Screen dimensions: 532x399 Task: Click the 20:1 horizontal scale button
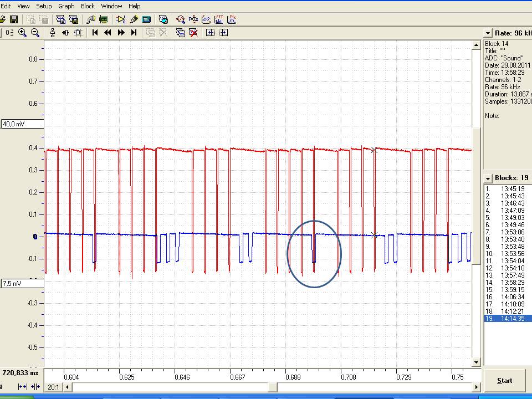coord(53,387)
